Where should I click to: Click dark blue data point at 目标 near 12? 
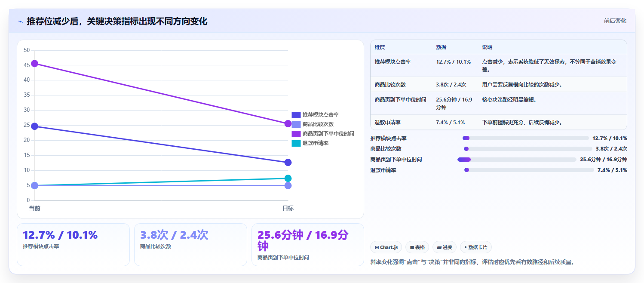(288, 163)
